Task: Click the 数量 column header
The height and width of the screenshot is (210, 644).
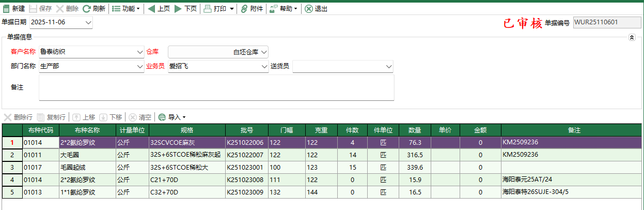Action: click(415, 130)
